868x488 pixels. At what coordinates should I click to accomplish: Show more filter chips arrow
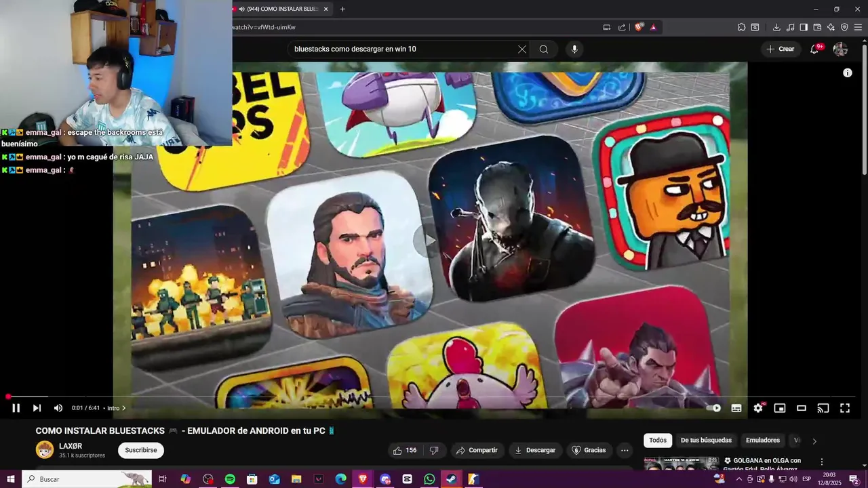pyautogui.click(x=814, y=441)
